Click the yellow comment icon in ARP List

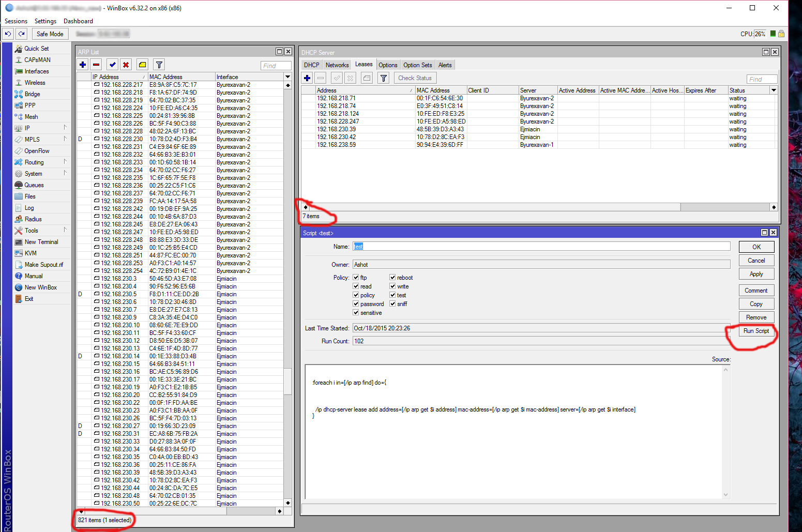point(142,65)
